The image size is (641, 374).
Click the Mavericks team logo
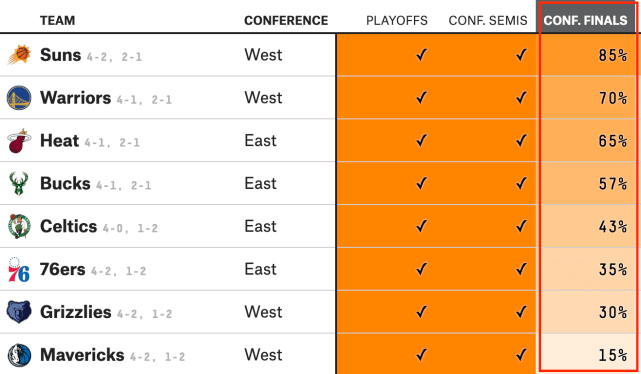(x=19, y=355)
